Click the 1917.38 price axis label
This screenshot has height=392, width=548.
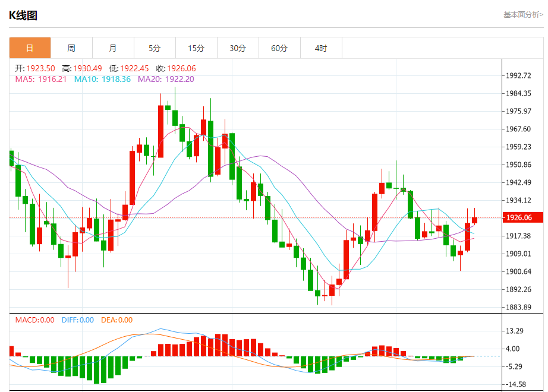point(519,236)
